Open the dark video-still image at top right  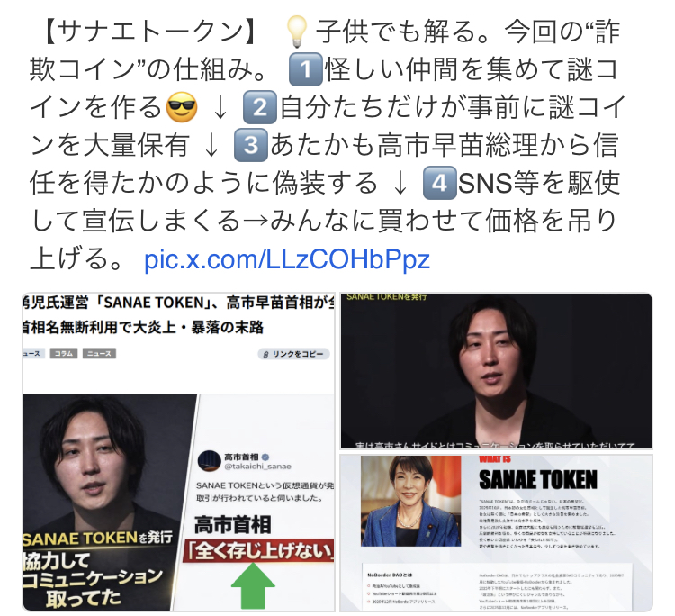tap(496, 371)
